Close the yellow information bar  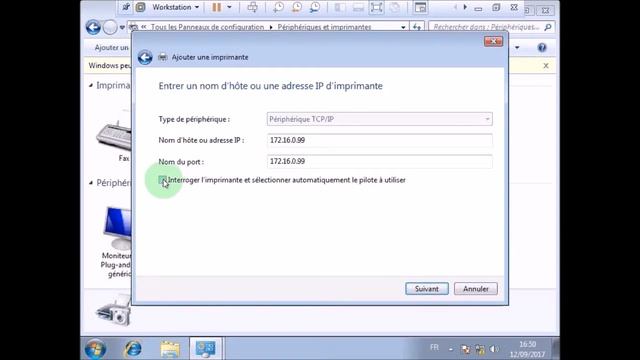[x=546, y=65]
